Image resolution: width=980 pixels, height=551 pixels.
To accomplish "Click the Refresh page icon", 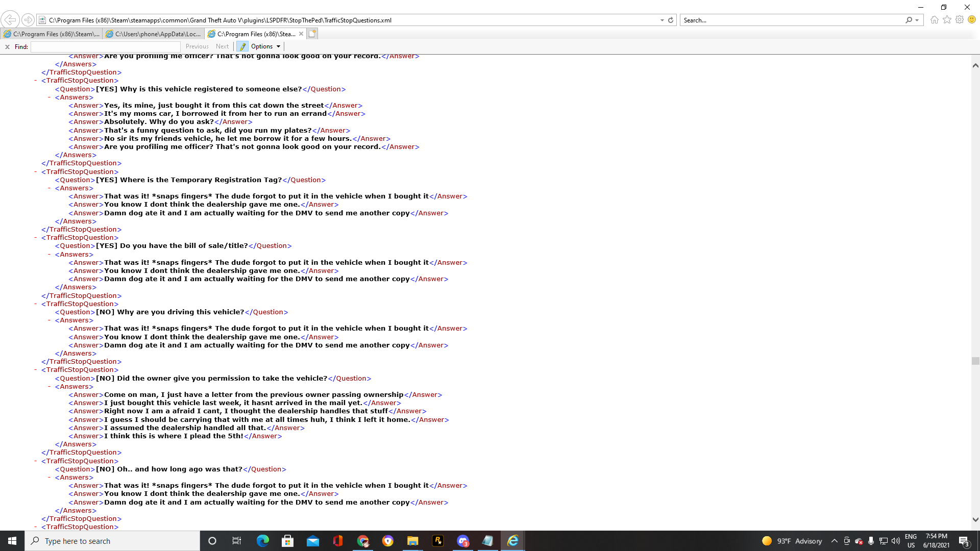I will pyautogui.click(x=671, y=20).
